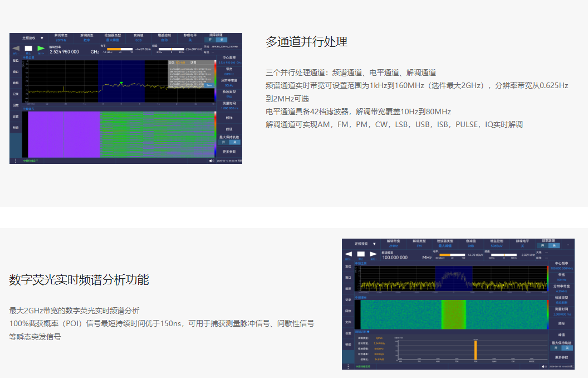Viewport: 588px width, 378px height.
Task: Open the three-dot menu in the GHz analyzer
Action: 16,161
